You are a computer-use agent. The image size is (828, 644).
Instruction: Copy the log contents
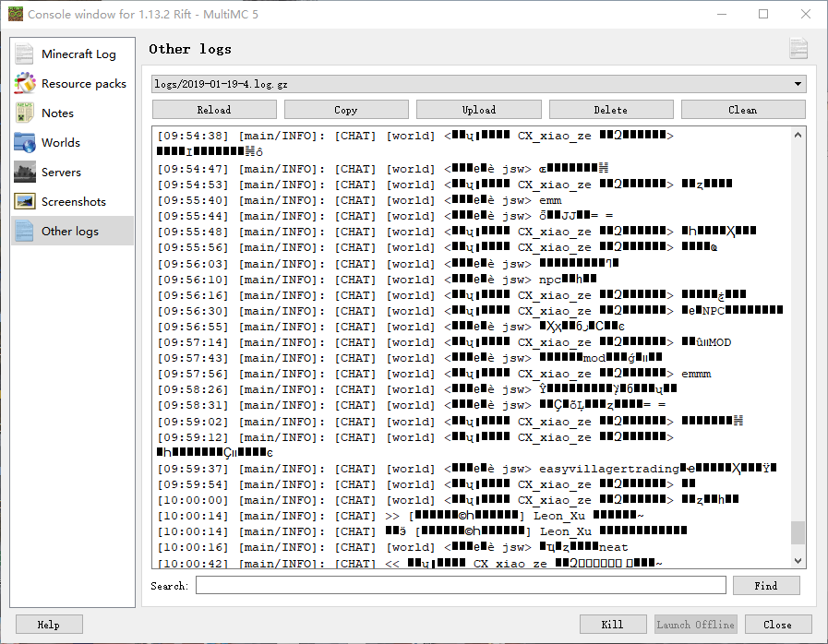click(346, 110)
